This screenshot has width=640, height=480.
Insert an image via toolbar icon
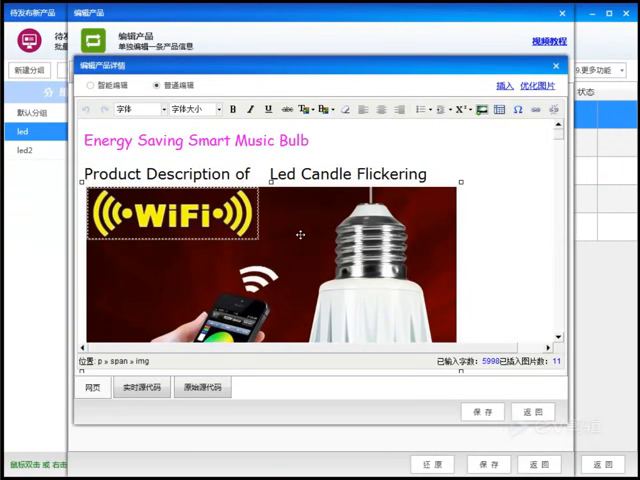click(x=482, y=109)
